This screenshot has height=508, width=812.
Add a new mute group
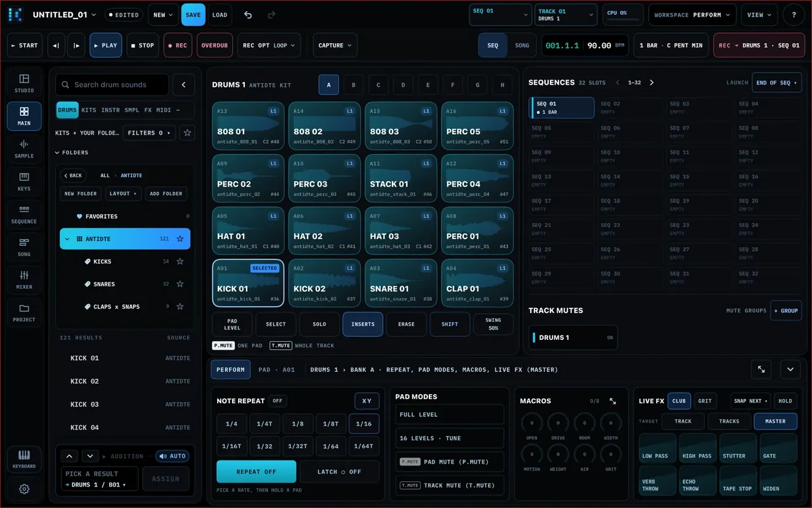click(786, 311)
